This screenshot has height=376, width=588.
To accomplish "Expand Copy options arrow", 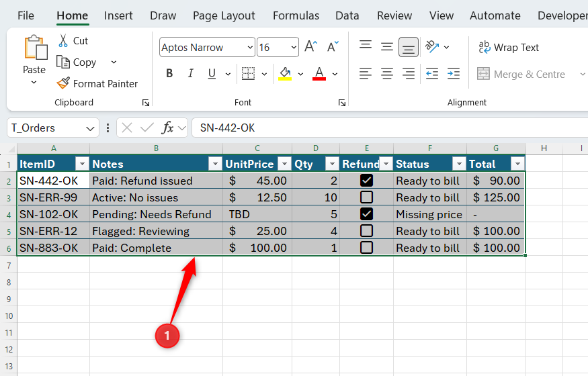I will tap(114, 62).
